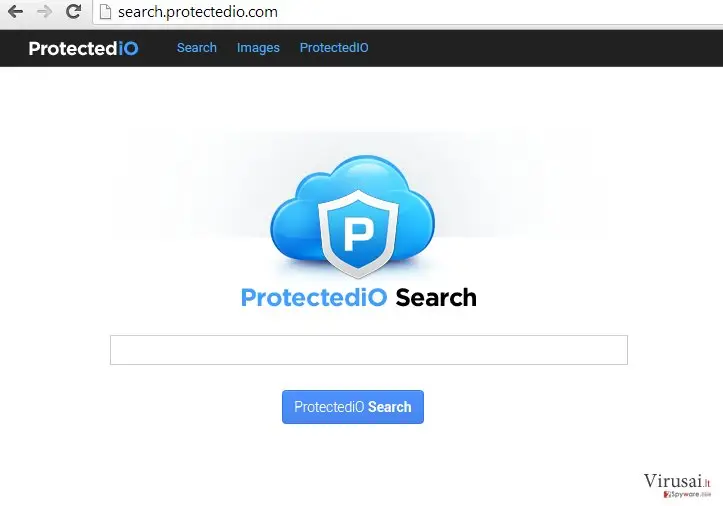Click the browser forward arrow
This screenshot has width=723, height=506.
pyautogui.click(x=44, y=12)
